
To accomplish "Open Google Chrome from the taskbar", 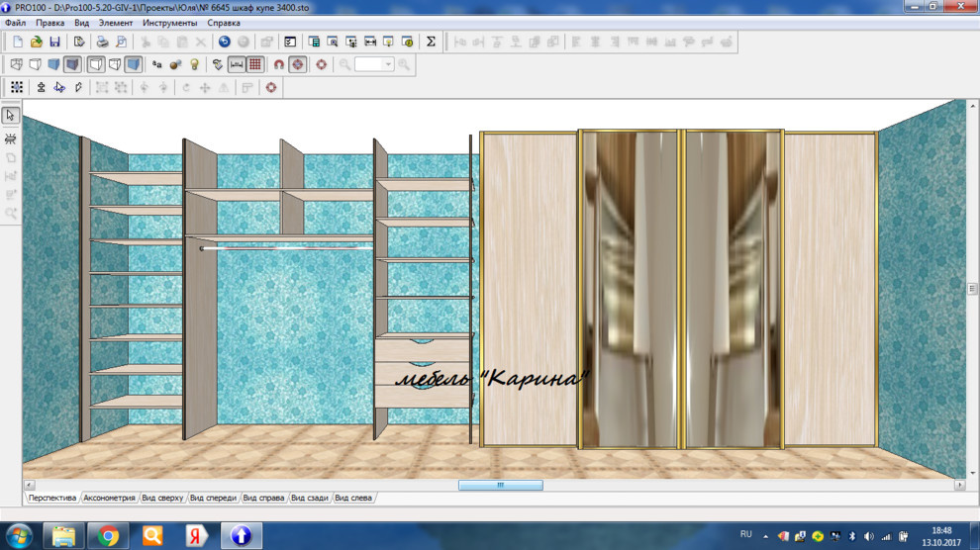I will (108, 535).
